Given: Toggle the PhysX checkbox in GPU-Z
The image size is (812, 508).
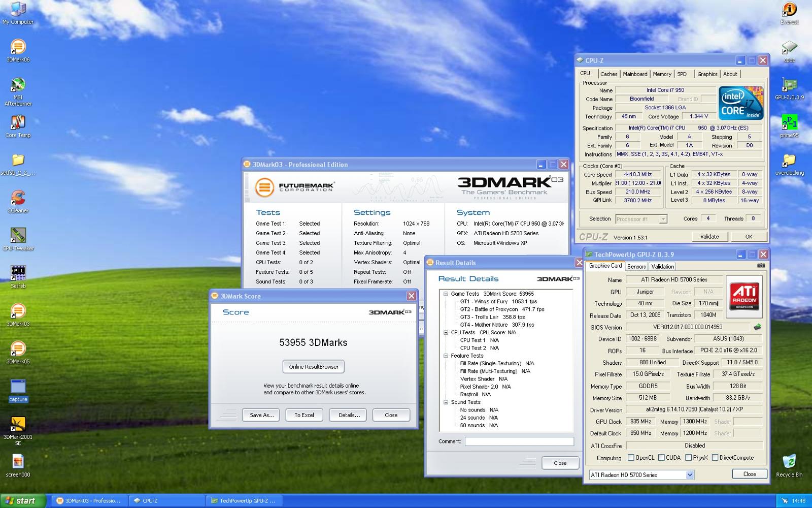Looking at the screenshot, I should pos(688,458).
